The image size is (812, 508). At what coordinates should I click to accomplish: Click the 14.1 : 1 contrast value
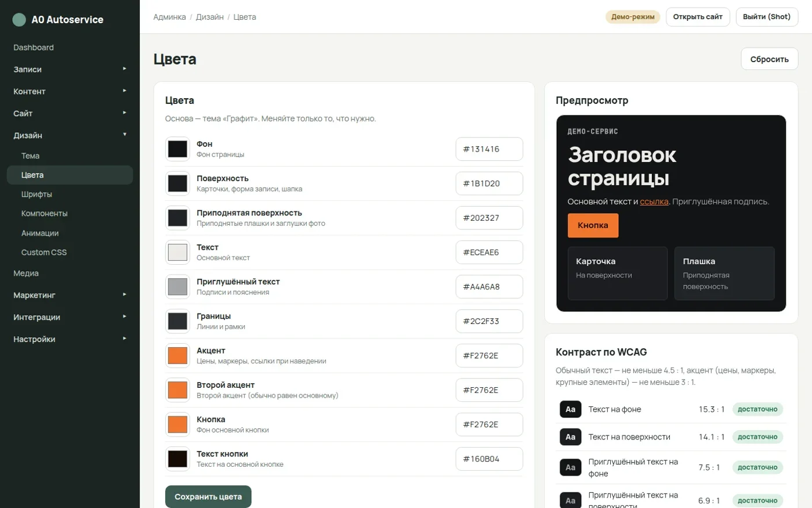(x=712, y=437)
